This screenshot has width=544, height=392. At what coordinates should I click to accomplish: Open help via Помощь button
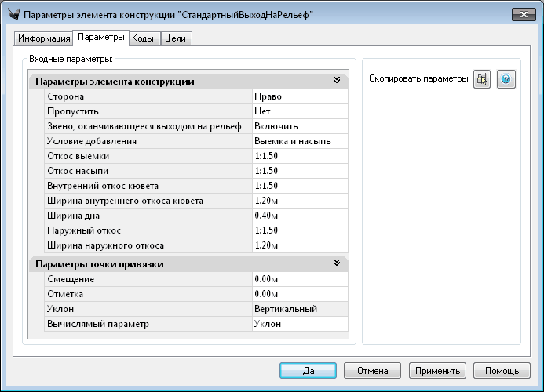point(501,370)
